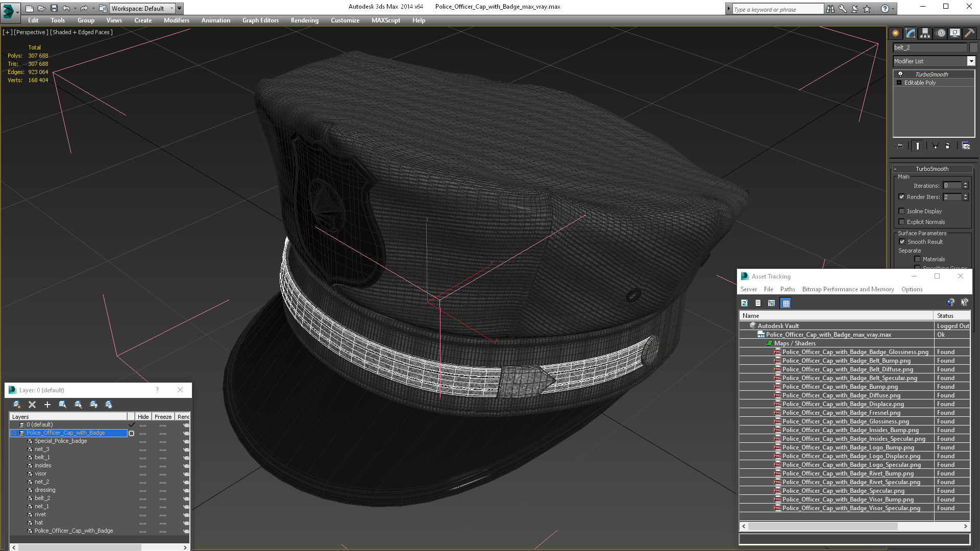The height and width of the screenshot is (551, 980).
Task: Collapse the Police_Officer_Cap_with_Badge layer
Action: [14, 433]
